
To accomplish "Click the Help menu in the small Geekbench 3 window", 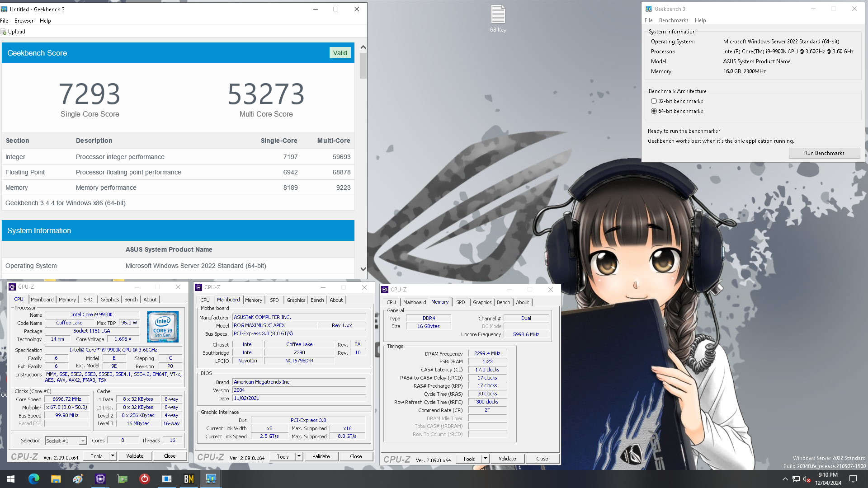I will click(700, 20).
